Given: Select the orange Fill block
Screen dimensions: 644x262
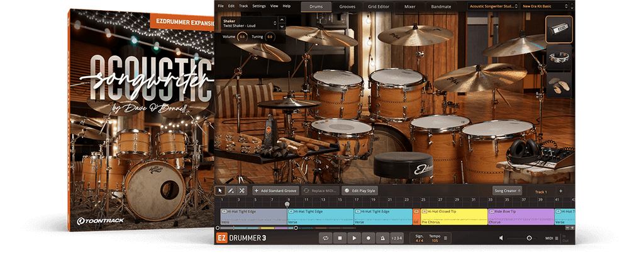Looking at the screenshot, I should (416, 217).
